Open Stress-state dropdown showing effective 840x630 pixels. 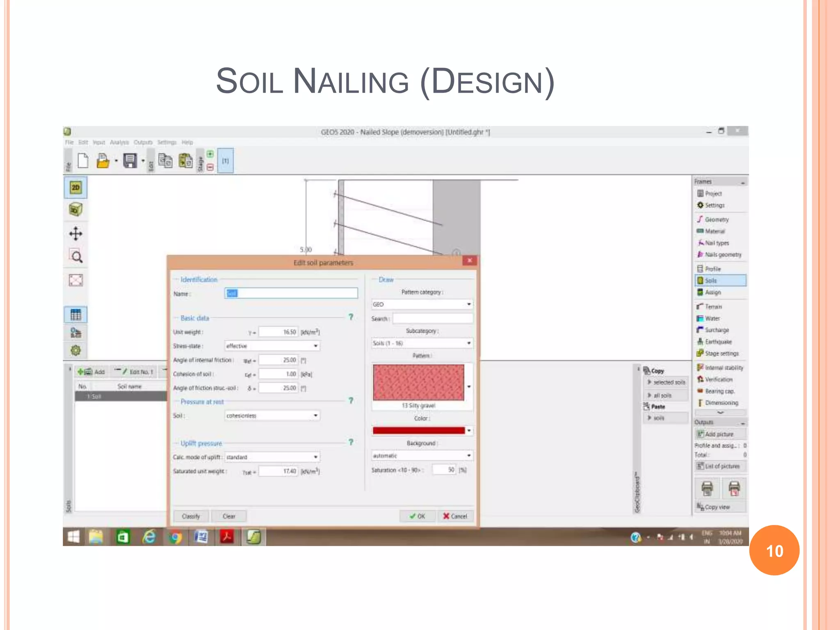click(x=272, y=346)
